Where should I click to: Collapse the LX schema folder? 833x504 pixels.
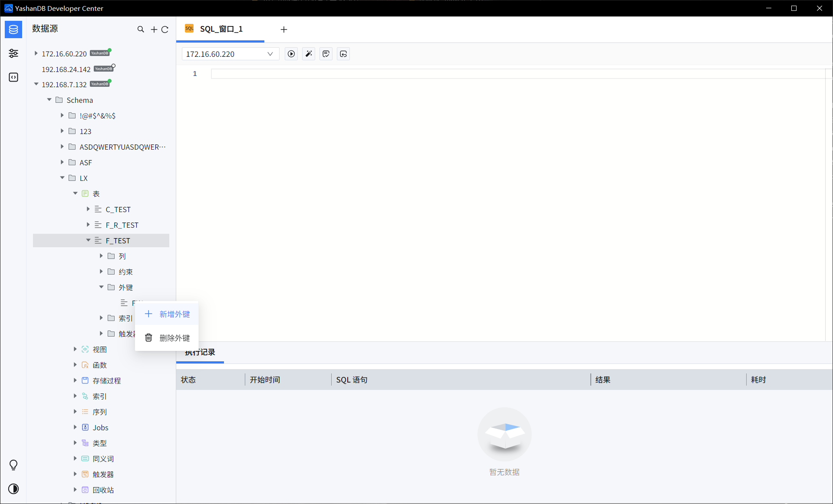point(62,178)
